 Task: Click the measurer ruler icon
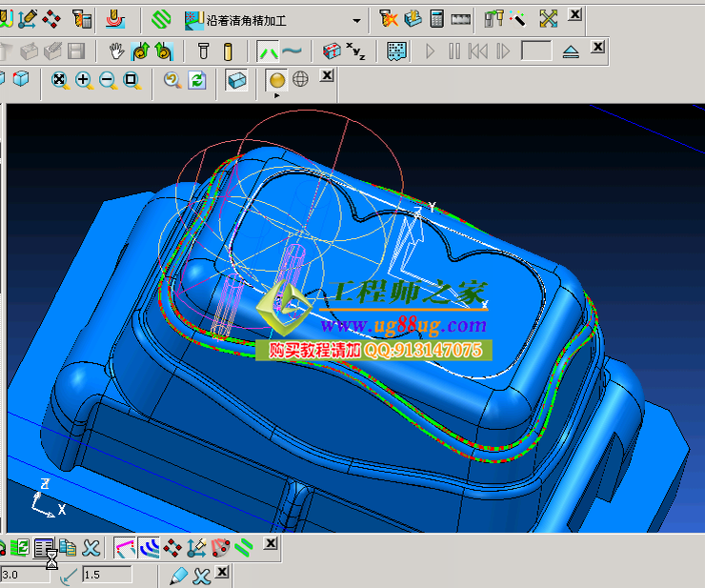[461, 18]
